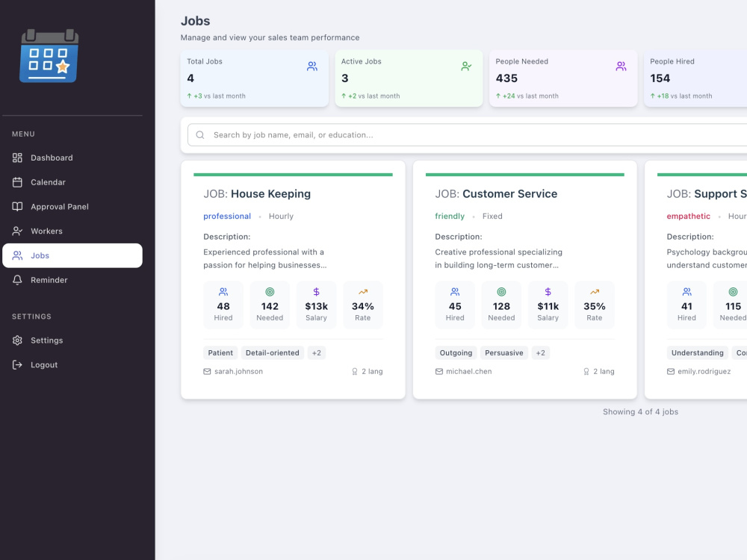Click the 435 People Needed value
This screenshot has height=560, width=747.
click(506, 78)
